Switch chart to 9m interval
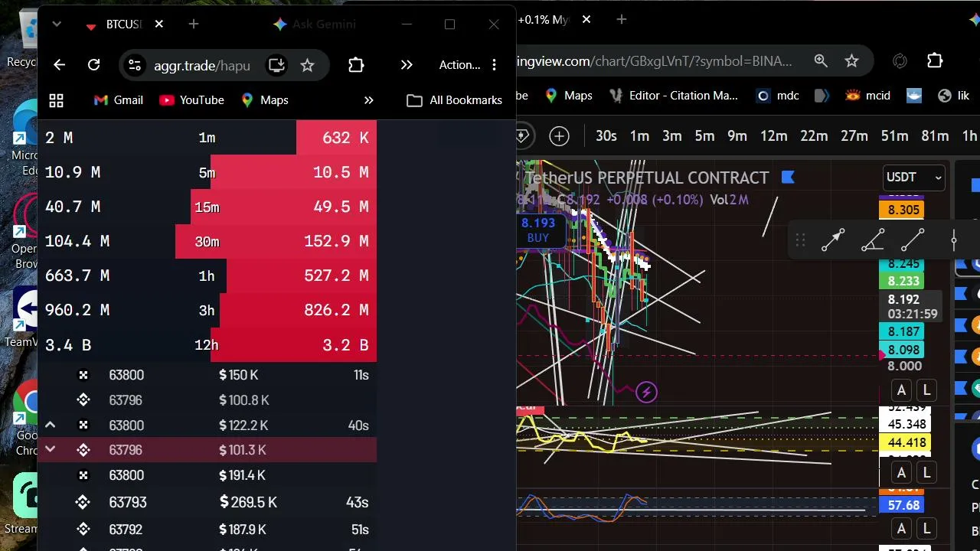This screenshot has height=551, width=980. click(x=737, y=136)
